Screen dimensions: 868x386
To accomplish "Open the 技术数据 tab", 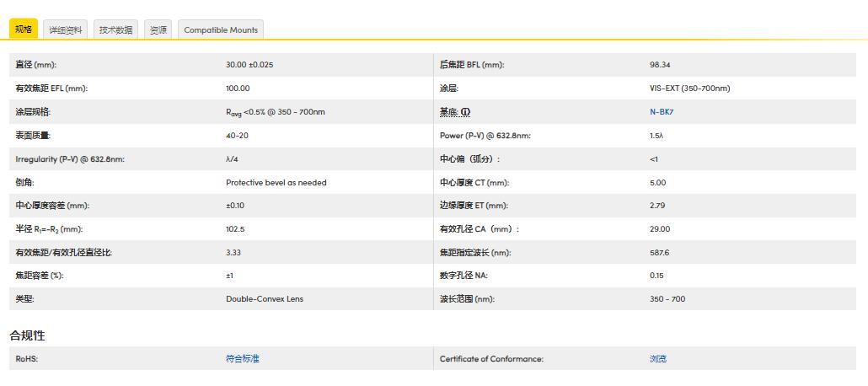I will tap(115, 29).
